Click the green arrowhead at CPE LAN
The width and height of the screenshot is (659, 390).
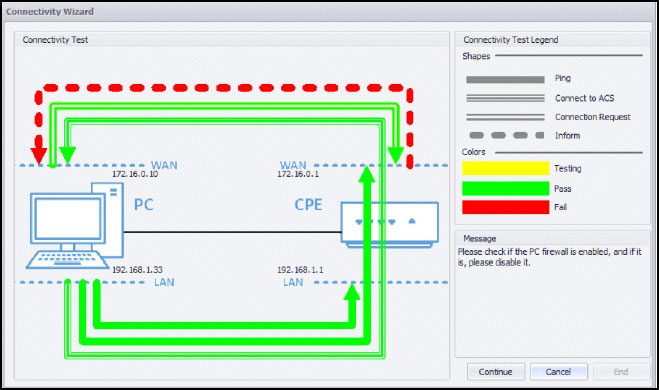click(352, 291)
